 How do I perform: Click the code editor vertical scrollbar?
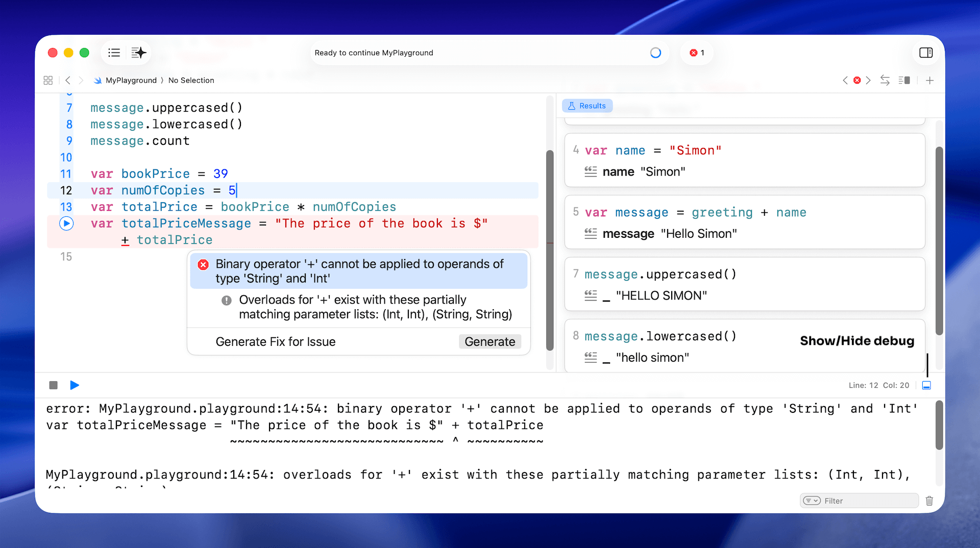click(550, 250)
